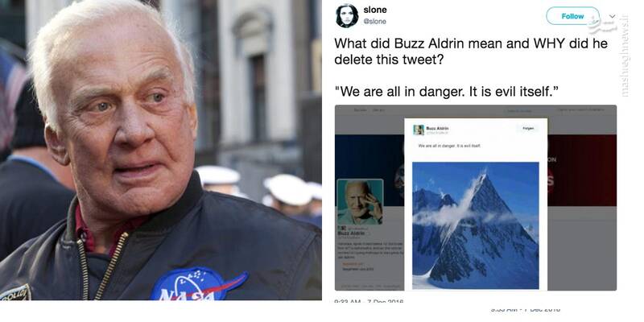This screenshot has width=644, height=322.
Task: Click Buzz Aldrin's large profile picture in sidebar
Action: tap(360, 202)
